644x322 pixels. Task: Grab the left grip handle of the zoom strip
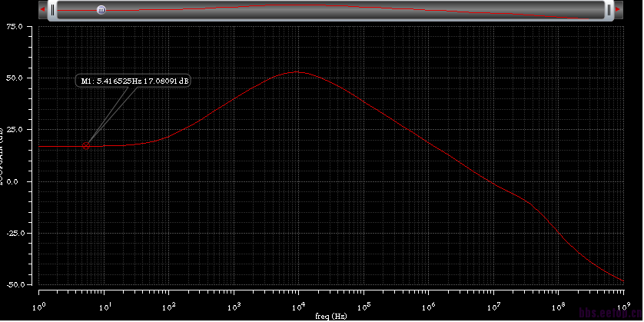[52, 10]
